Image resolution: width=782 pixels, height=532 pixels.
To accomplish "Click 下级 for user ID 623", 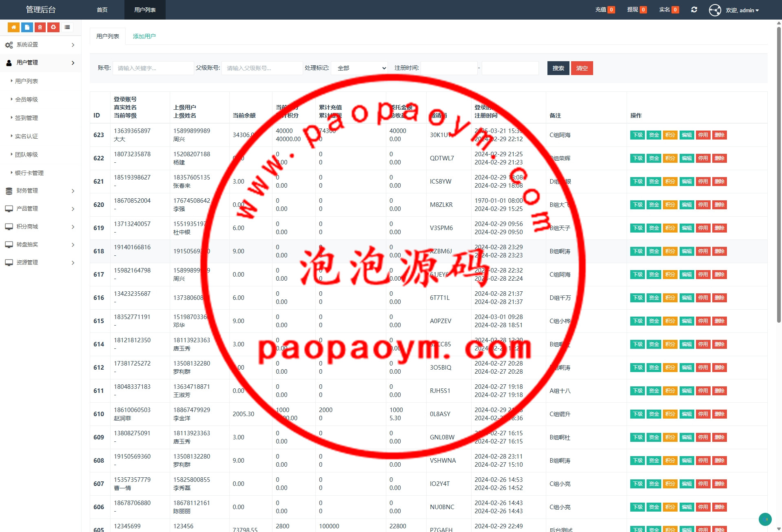I will pyautogui.click(x=638, y=135).
